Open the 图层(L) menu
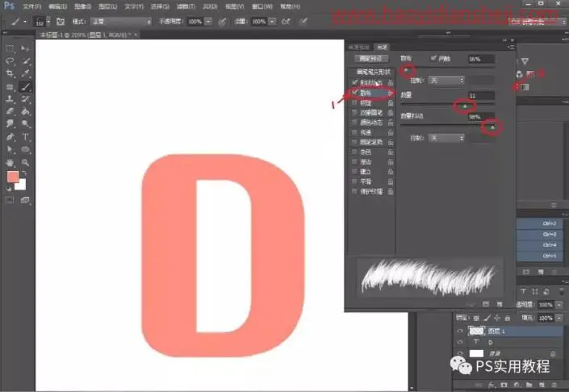This screenshot has height=392, width=569. [x=108, y=6]
